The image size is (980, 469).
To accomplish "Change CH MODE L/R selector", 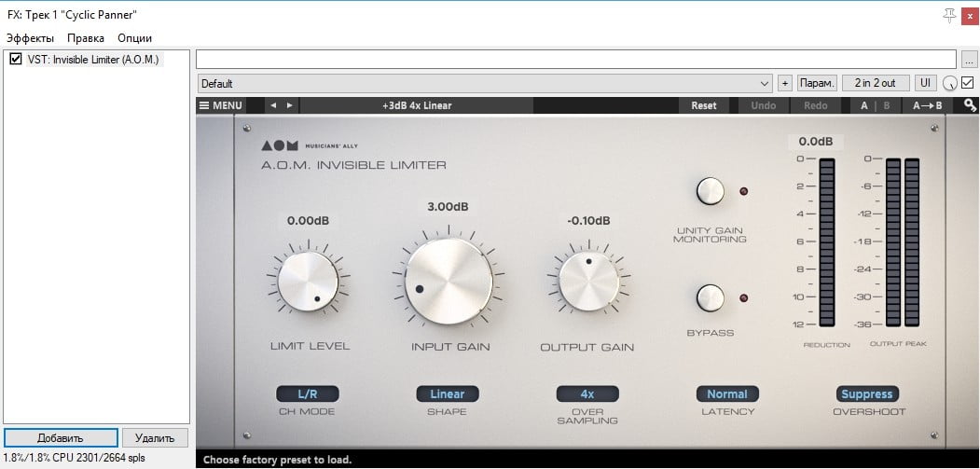I will pos(308,394).
